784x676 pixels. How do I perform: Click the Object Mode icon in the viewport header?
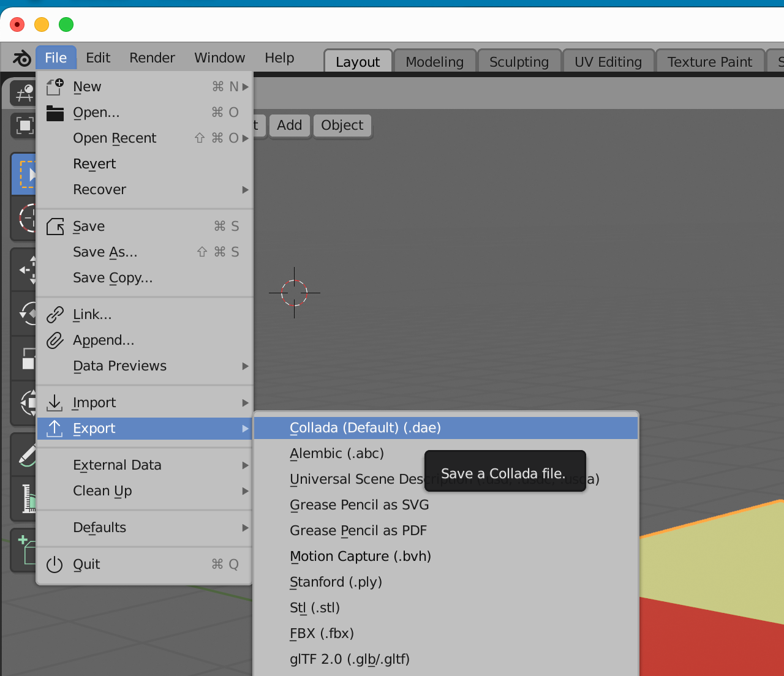24,126
